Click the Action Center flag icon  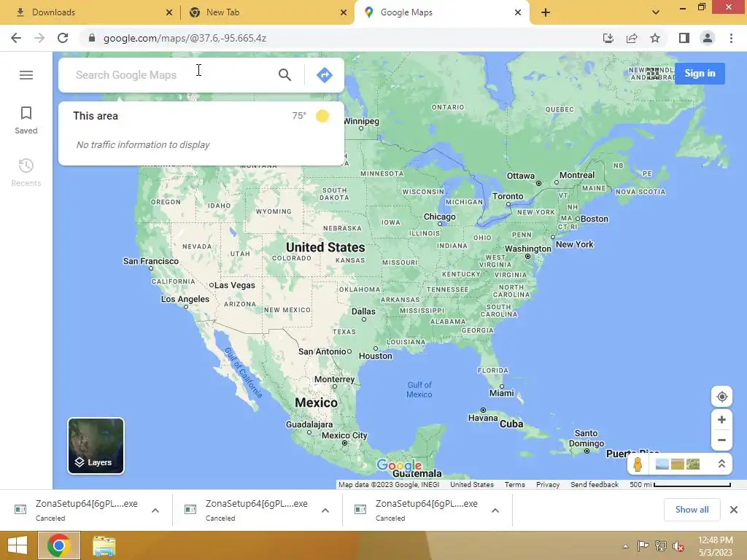[643, 546]
